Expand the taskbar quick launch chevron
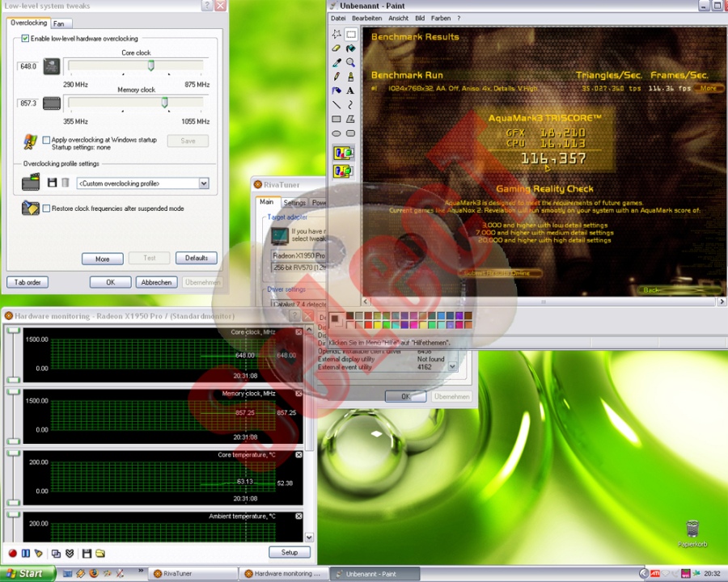Viewport: 728px width, 582px height. pos(141,571)
